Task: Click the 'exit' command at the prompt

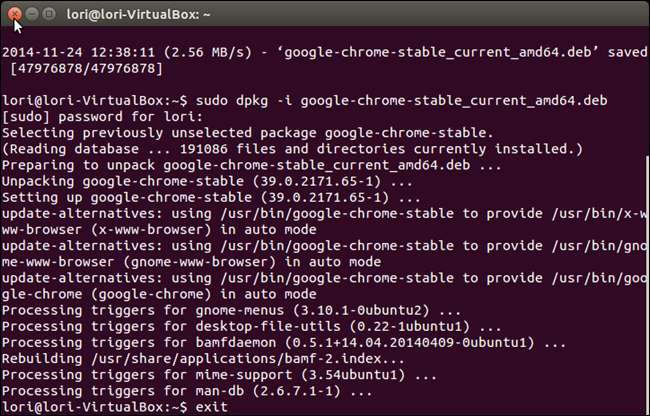Action: (x=211, y=407)
